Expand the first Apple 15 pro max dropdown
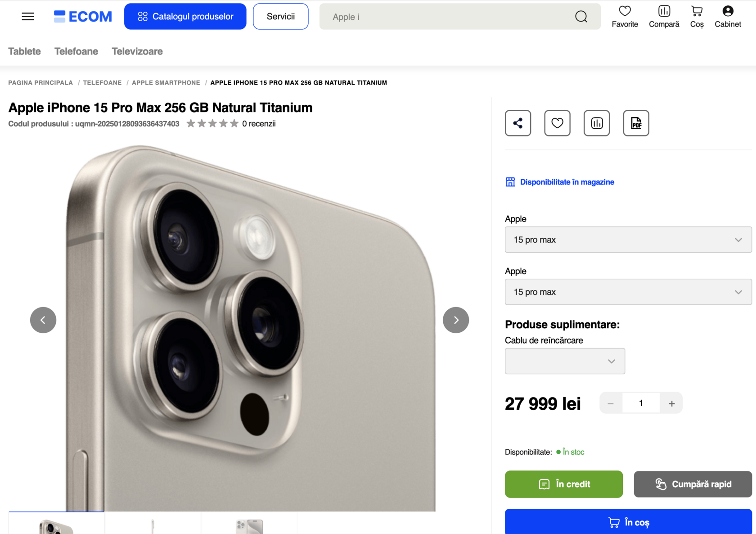This screenshot has height=534, width=756. point(628,240)
